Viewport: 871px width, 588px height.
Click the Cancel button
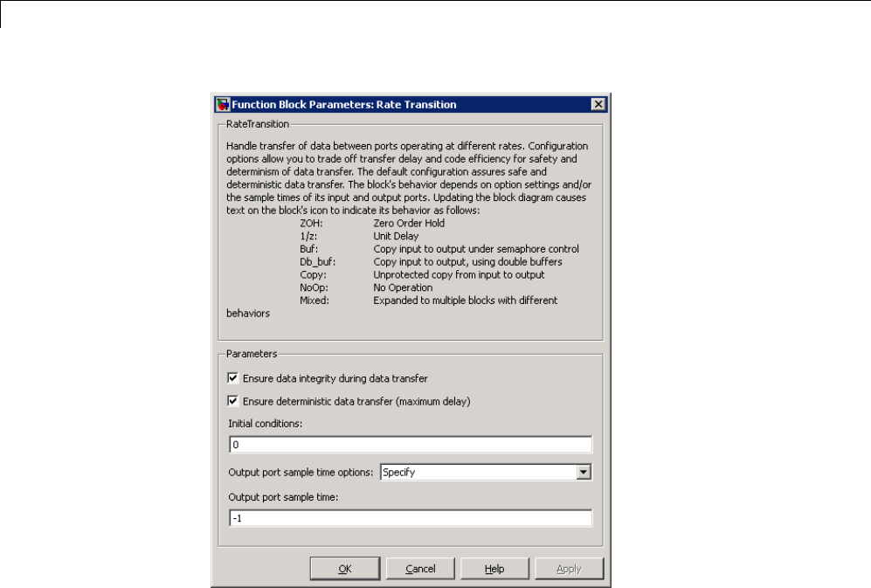420,569
